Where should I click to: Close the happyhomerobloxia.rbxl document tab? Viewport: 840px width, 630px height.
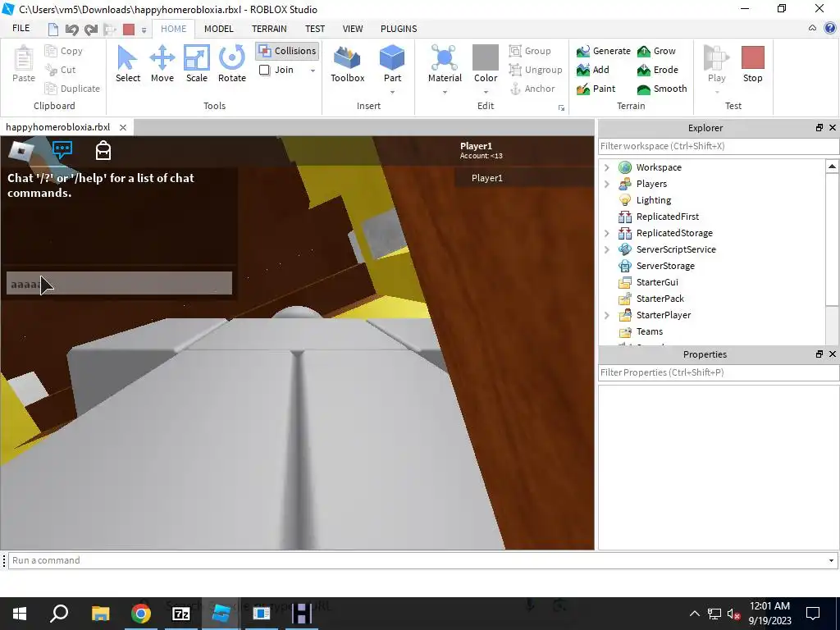pos(123,127)
